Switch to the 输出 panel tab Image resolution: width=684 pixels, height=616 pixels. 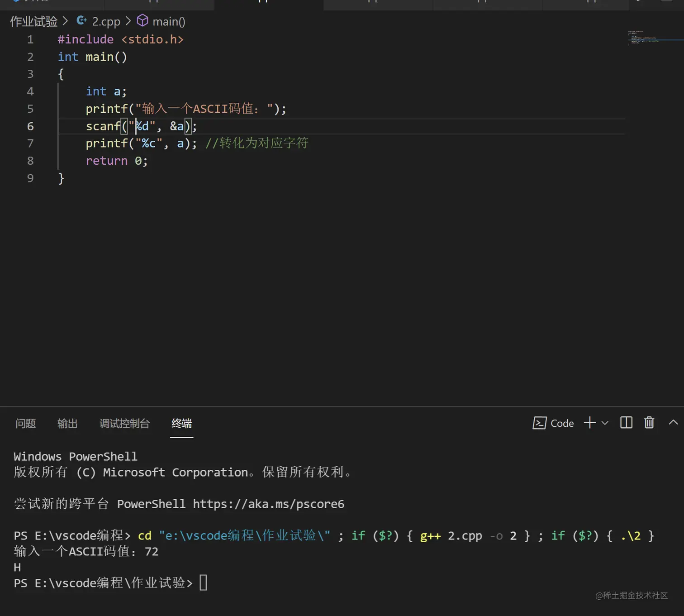coord(67,423)
